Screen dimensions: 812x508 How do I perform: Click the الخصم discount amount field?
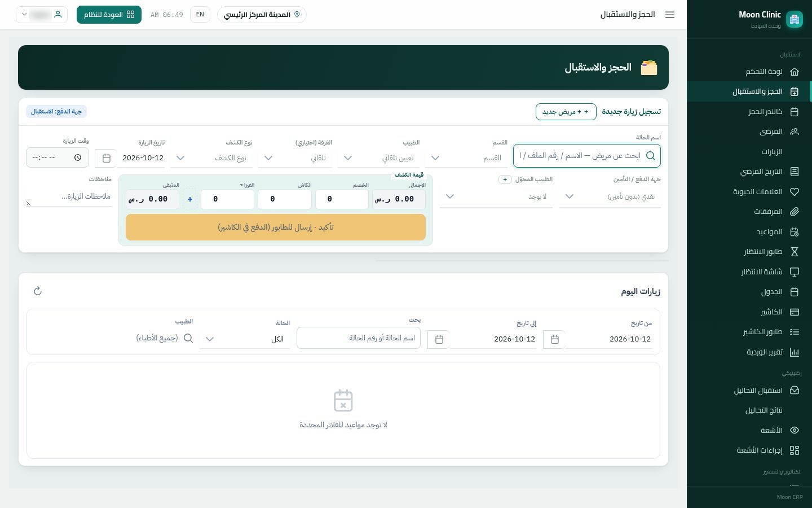[x=342, y=199]
